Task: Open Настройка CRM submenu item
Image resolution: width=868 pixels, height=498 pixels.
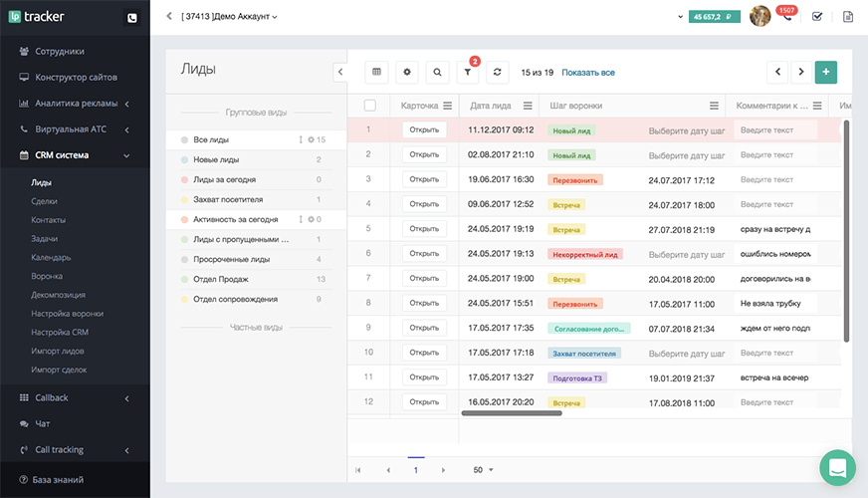Action: 60,333
